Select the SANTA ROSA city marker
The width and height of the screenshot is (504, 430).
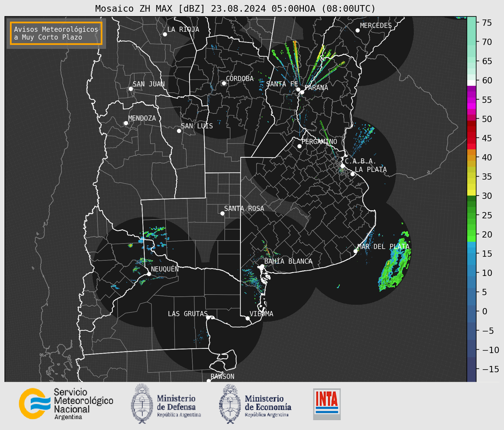pos(222,213)
